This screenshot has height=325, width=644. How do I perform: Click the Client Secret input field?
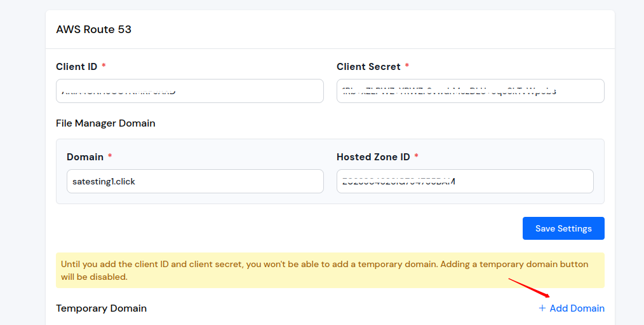470,91
